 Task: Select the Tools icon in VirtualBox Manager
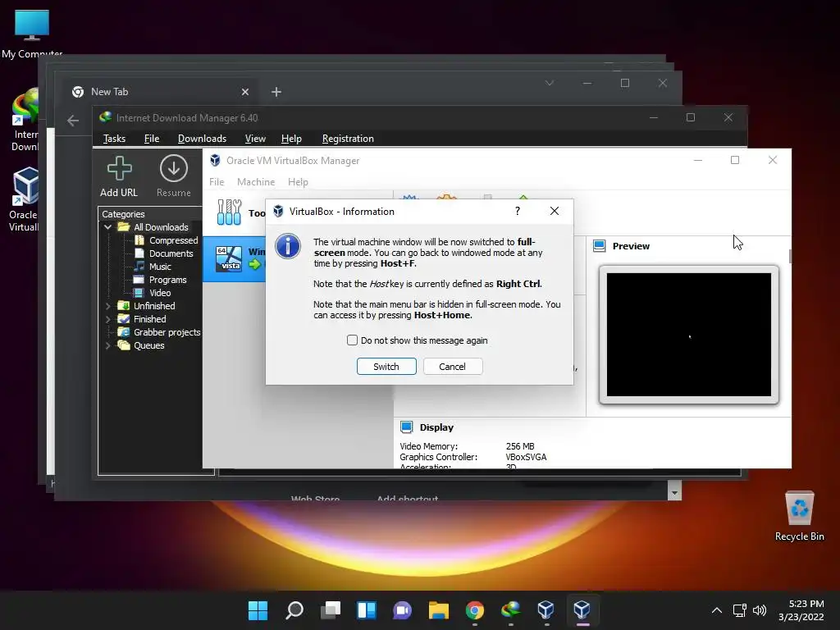pyautogui.click(x=230, y=212)
